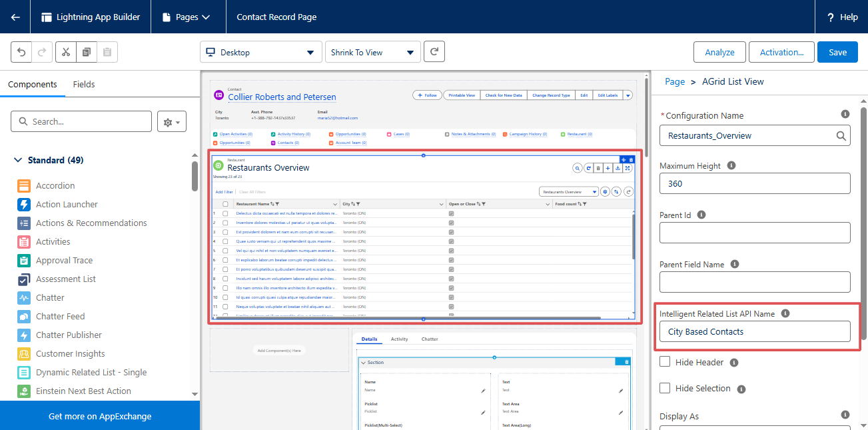Toggle the Hide Header checkbox
This screenshot has width=868, height=430.
point(665,362)
